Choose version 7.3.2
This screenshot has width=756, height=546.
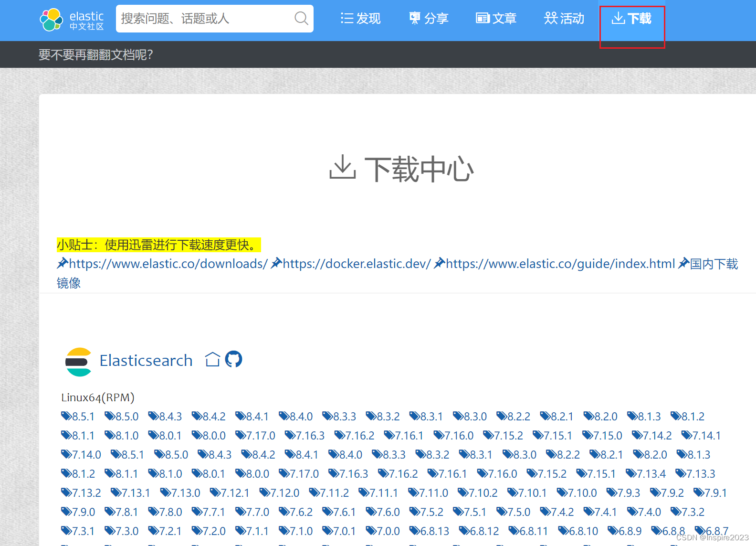(x=688, y=512)
